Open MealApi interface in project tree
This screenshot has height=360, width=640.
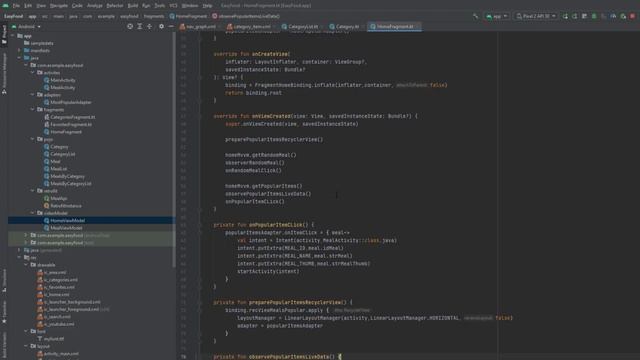pyautogui.click(x=56, y=198)
